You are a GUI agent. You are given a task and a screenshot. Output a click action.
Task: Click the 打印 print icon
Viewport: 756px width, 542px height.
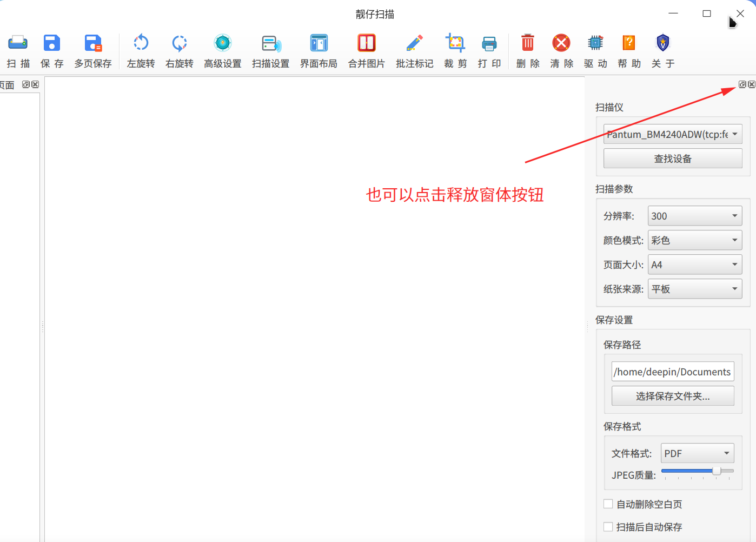(x=489, y=43)
